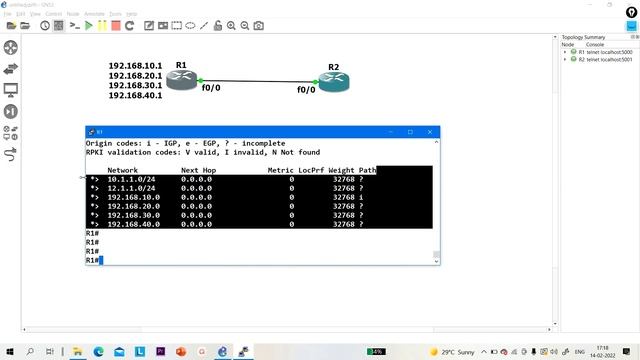The height and width of the screenshot is (360, 640).
Task: Click the f0/0 label near R2
Action: point(306,90)
